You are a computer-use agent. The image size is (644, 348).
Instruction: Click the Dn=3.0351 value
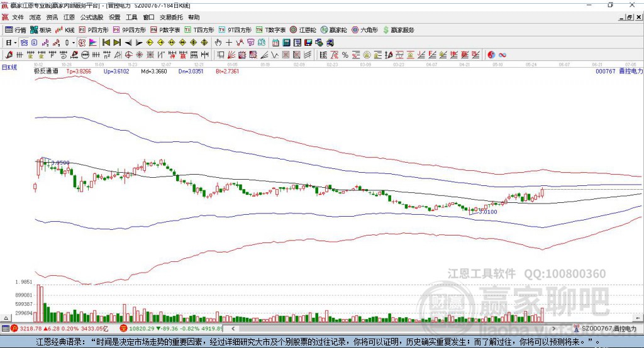191,71
